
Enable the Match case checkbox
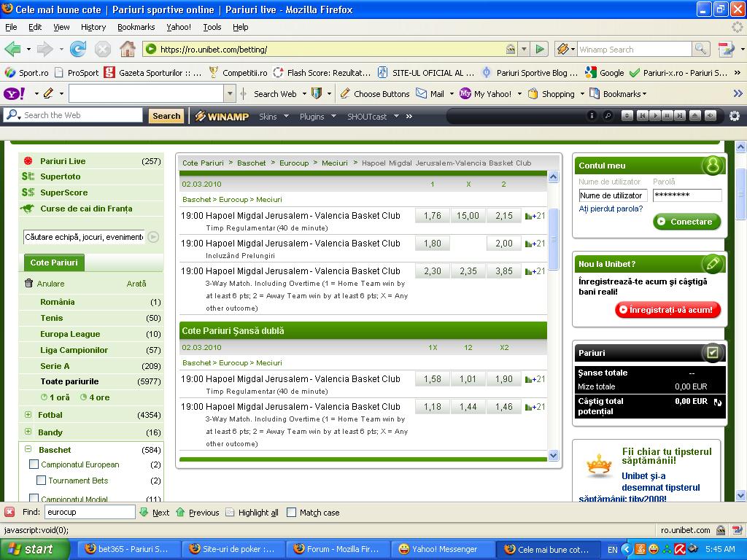pyautogui.click(x=292, y=513)
